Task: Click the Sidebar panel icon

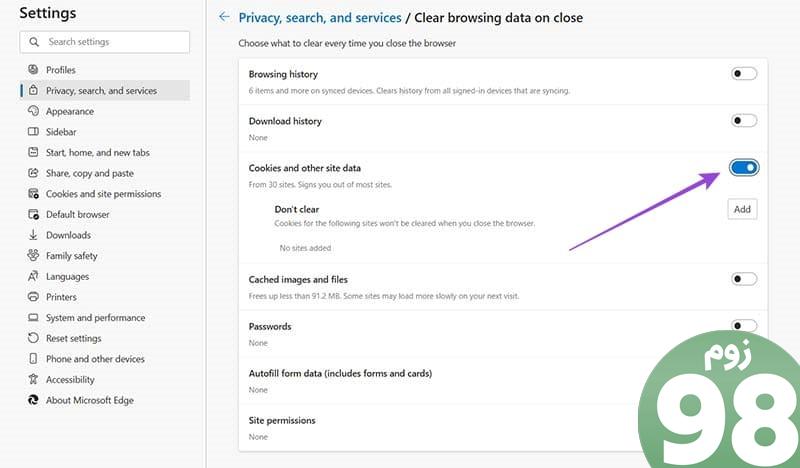Action: [x=33, y=132]
